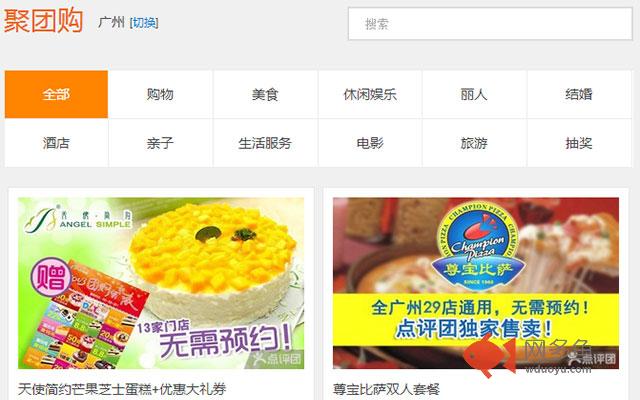Screen dimensions: 640x400
Task: Click the 尊宝比萨双人套餐 deal title
Action: pyautogui.click(x=386, y=389)
